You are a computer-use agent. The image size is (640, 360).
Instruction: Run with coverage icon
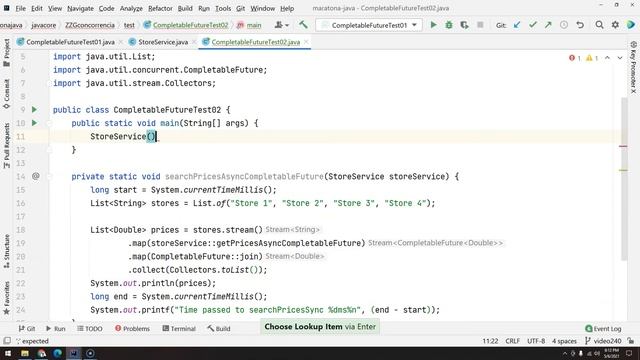(464, 25)
